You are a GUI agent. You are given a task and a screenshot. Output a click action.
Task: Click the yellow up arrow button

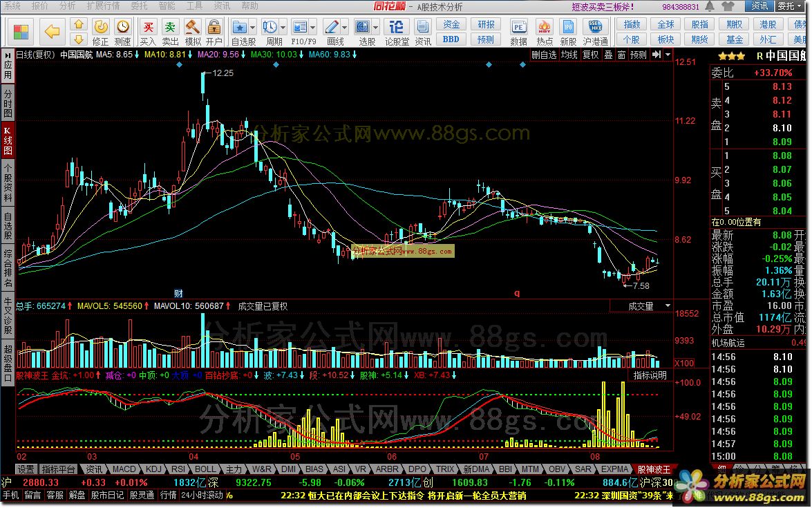[x=79, y=24]
